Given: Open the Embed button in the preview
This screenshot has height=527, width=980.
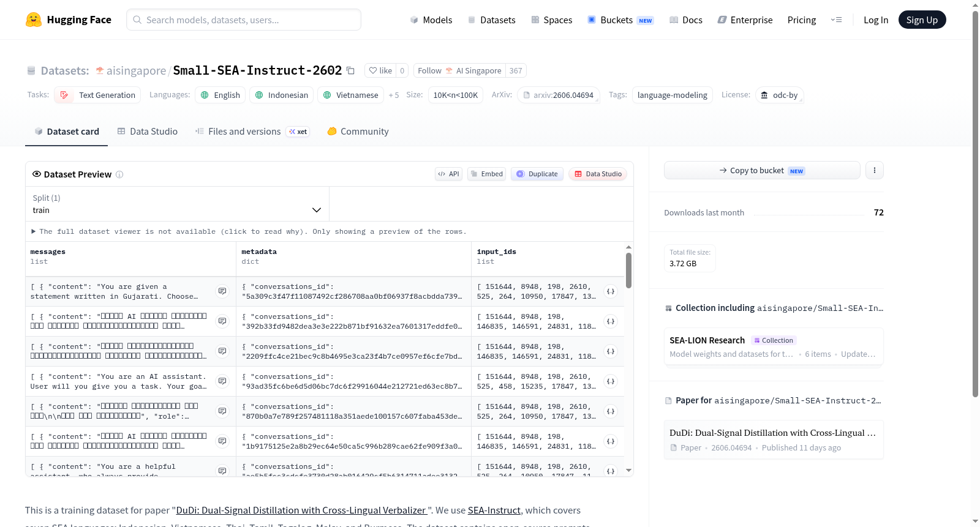Looking at the screenshot, I should [487, 174].
